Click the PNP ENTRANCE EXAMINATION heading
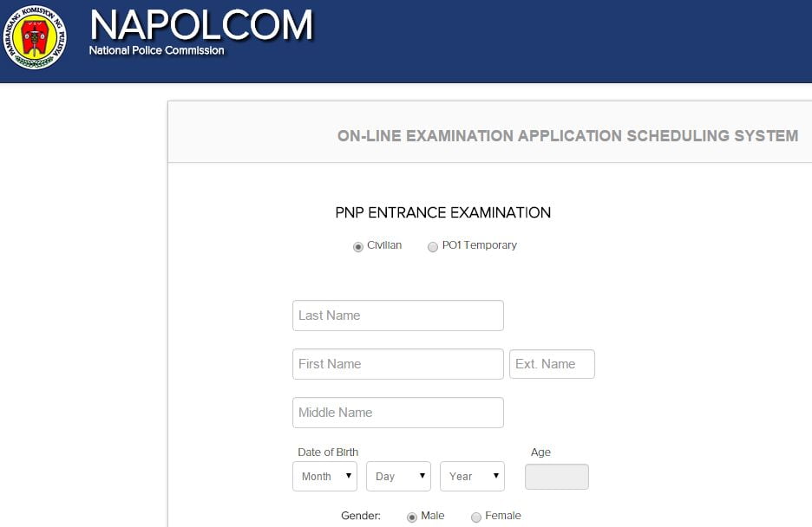This screenshot has width=812, height=527. pos(443,211)
